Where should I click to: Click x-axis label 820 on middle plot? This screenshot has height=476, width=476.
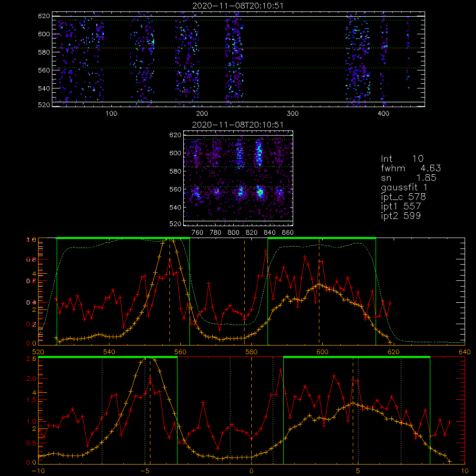[252, 233]
